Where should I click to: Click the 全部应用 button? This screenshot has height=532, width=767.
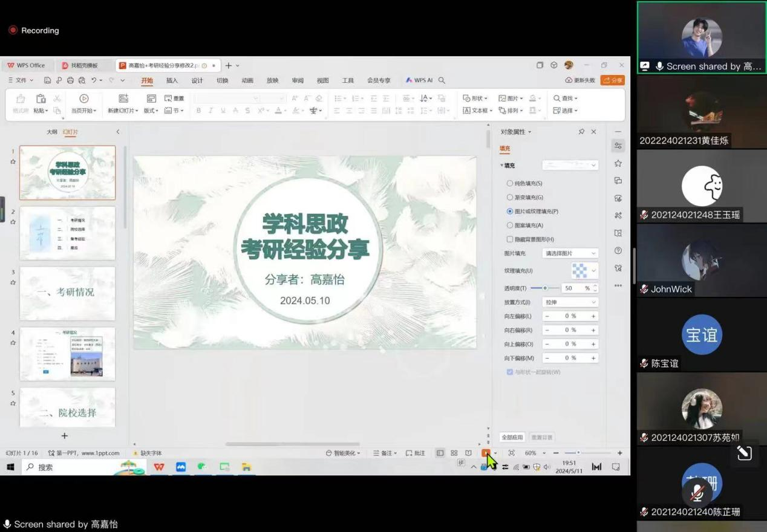tap(512, 437)
